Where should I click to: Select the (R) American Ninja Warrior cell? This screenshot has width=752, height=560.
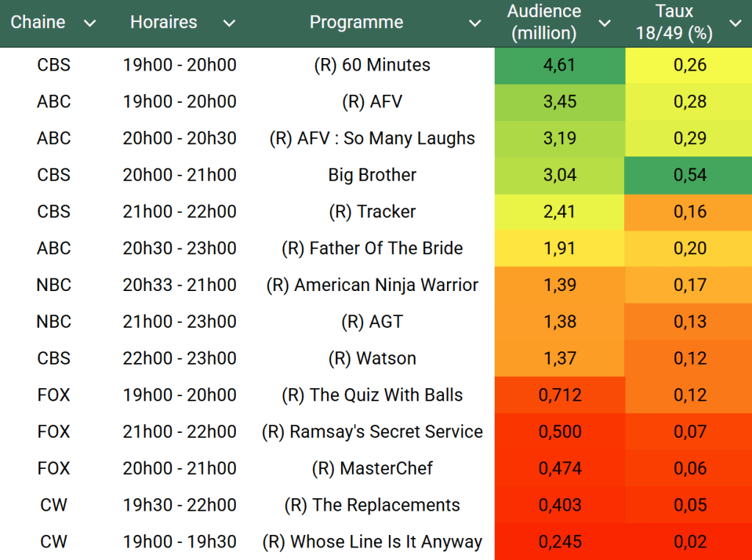pyautogui.click(x=372, y=285)
